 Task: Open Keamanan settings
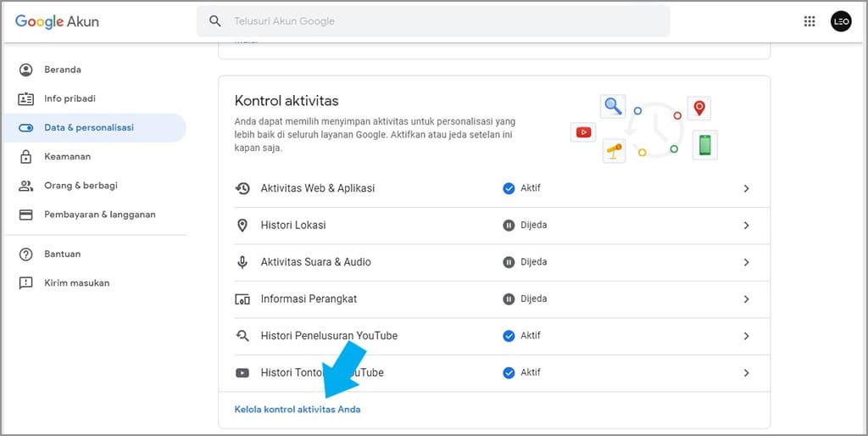68,157
